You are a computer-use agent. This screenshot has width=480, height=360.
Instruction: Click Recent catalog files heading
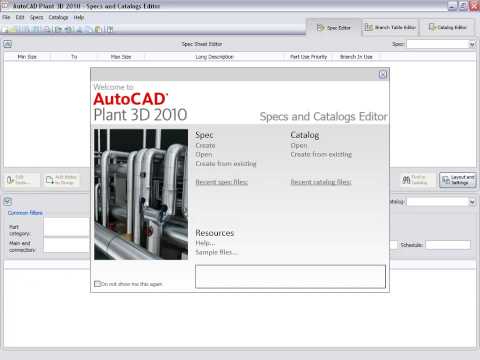click(x=321, y=182)
